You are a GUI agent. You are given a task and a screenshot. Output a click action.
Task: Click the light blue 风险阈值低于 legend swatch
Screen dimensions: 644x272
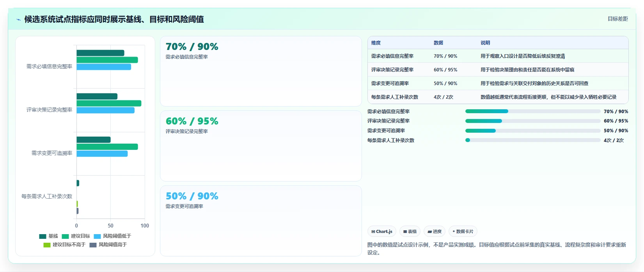click(97, 236)
